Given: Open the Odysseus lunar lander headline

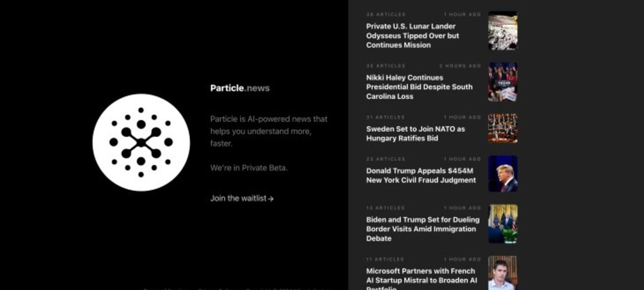Looking at the screenshot, I should click(413, 36).
